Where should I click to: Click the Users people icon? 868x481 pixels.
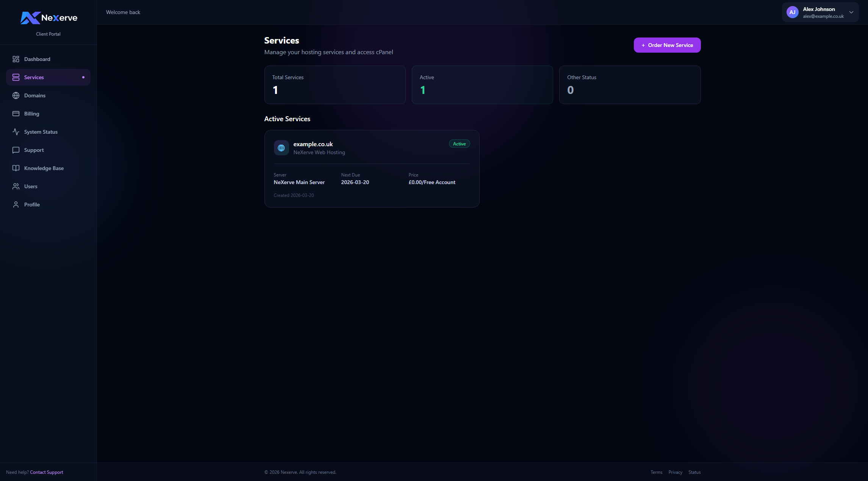click(16, 186)
